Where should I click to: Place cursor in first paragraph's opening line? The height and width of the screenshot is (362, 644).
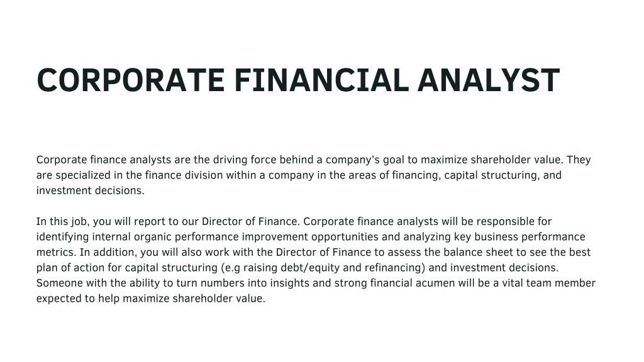pos(313,160)
